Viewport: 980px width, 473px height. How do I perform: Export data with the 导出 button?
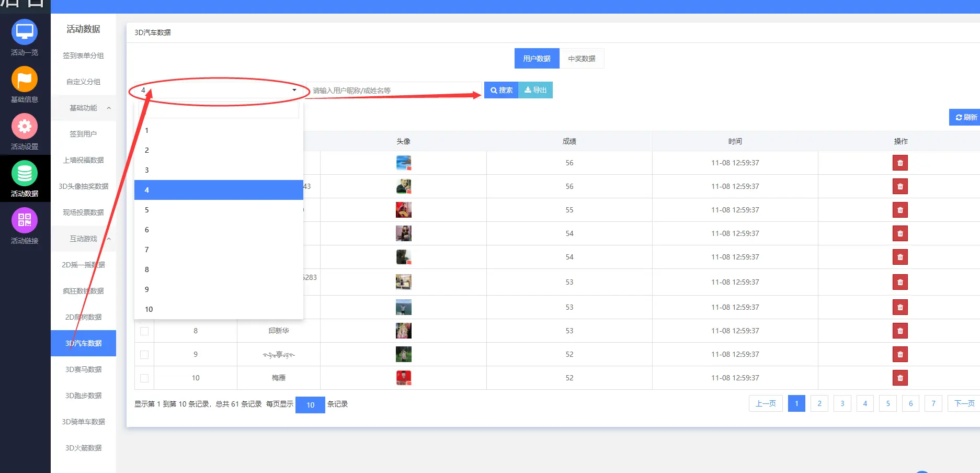535,90
